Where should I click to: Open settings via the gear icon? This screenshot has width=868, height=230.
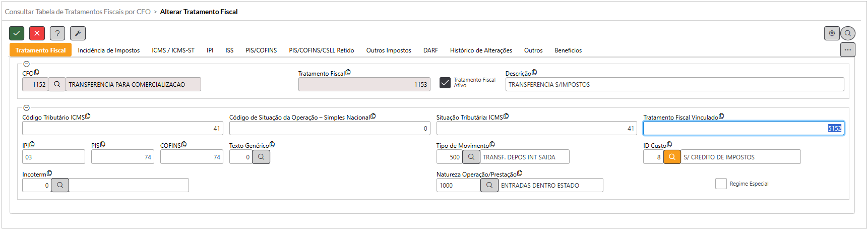pyautogui.click(x=832, y=33)
